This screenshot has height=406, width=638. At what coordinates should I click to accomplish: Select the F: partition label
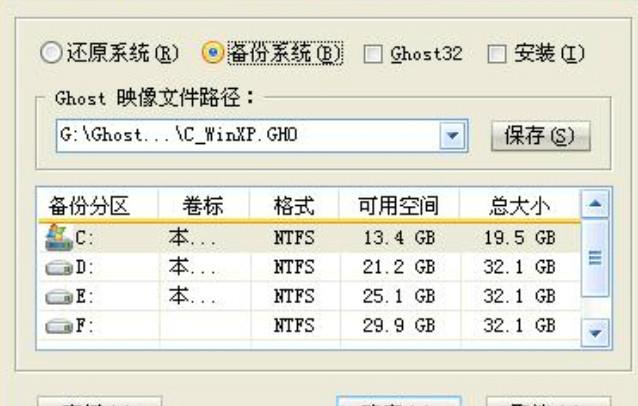[85, 326]
